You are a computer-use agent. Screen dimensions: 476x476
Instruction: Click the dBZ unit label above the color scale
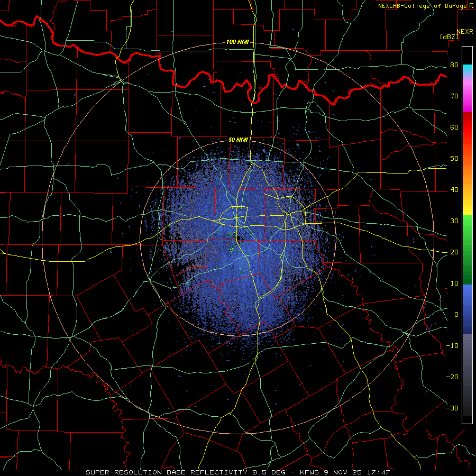(x=449, y=36)
